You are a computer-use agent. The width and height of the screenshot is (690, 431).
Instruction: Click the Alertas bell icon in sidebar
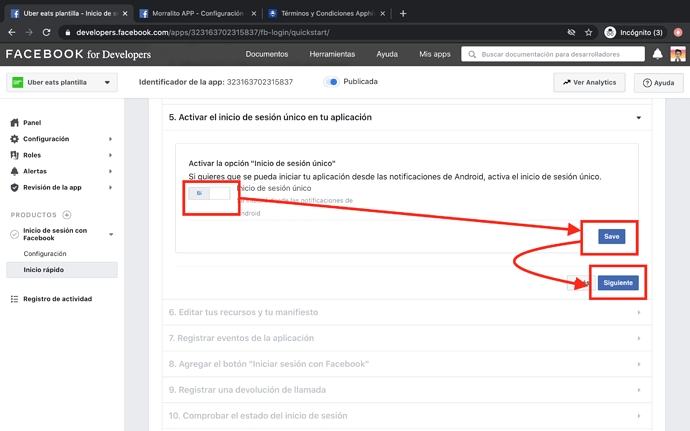tap(14, 171)
